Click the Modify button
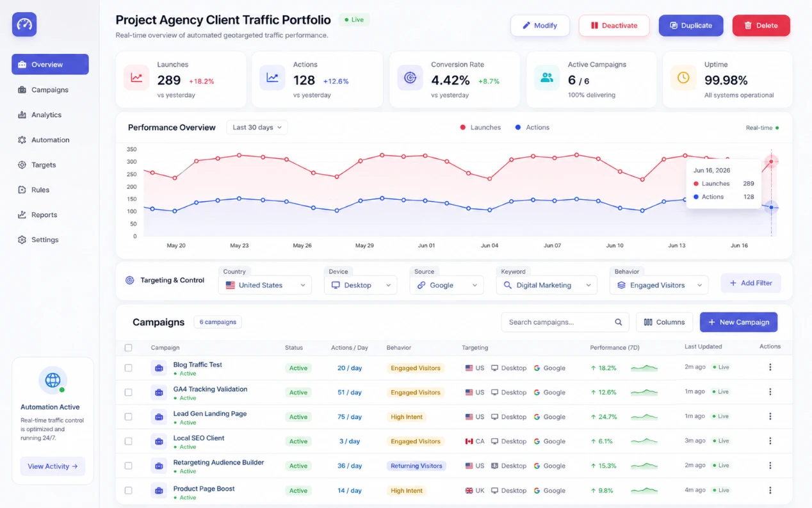812x508 pixels. coord(540,26)
